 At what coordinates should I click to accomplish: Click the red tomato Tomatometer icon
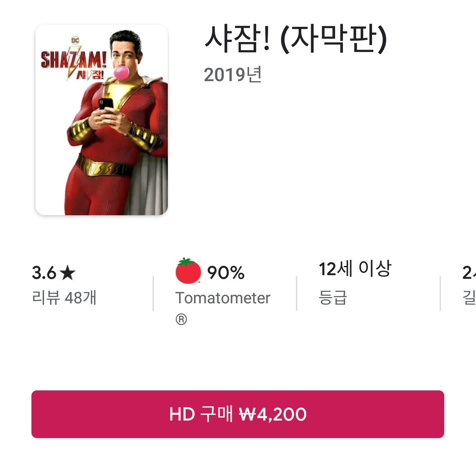point(188,271)
